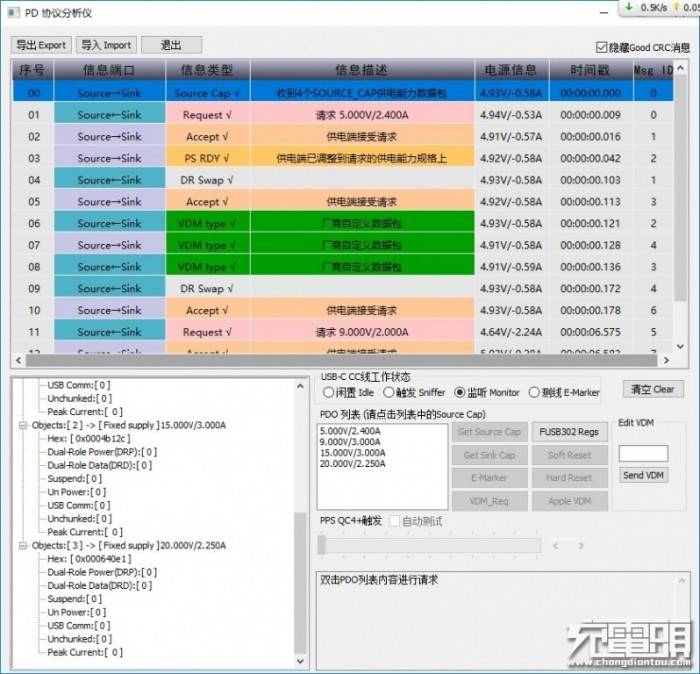Select the 20.000V/2.250A PDO entry
The image size is (700, 674).
coord(353,464)
